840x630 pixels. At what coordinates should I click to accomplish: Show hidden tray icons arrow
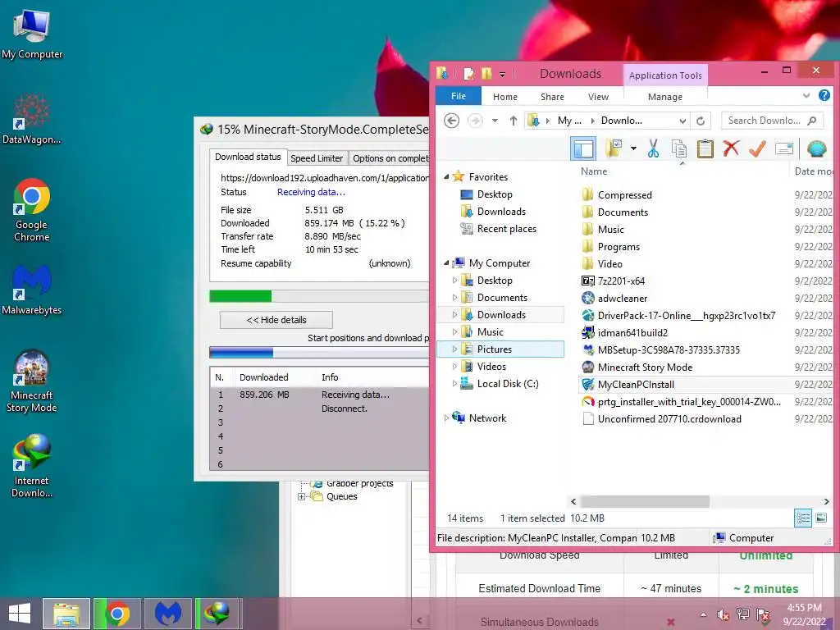pos(703,614)
